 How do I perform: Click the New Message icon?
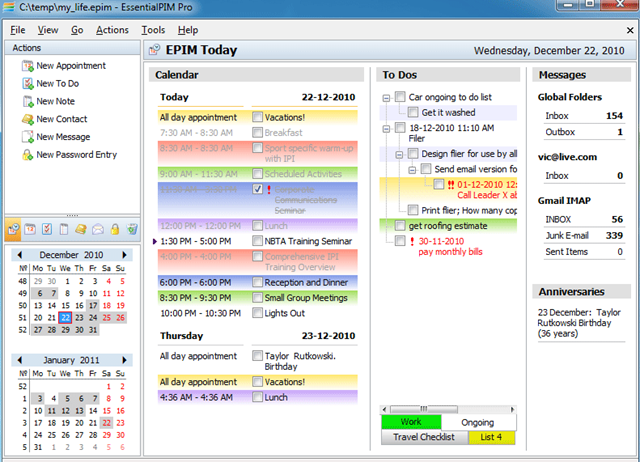click(28, 137)
